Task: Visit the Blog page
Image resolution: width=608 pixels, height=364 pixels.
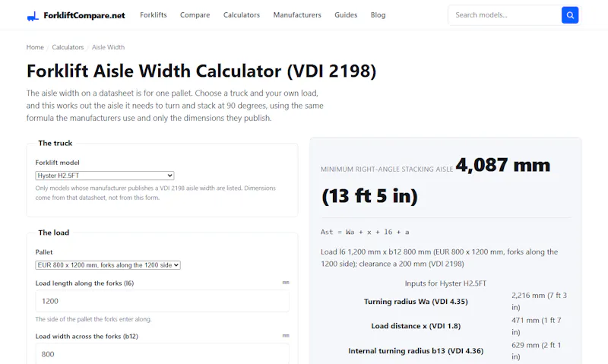Action: tap(378, 15)
